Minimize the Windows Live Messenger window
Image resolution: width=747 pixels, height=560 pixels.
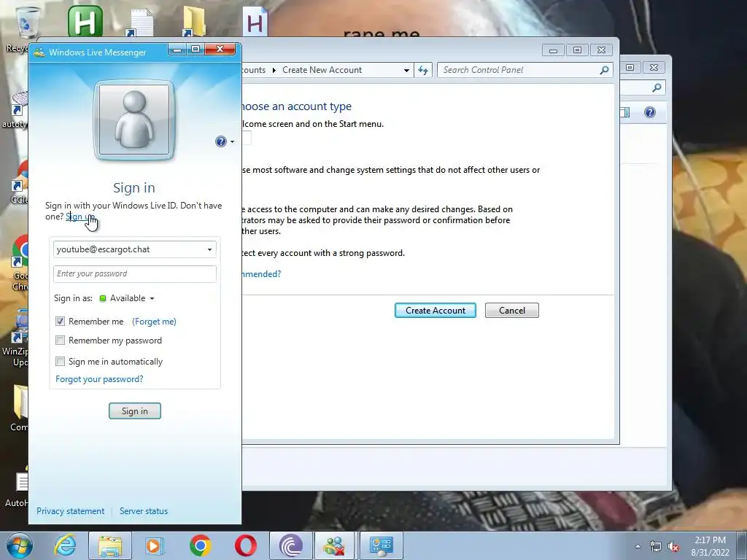tap(177, 50)
